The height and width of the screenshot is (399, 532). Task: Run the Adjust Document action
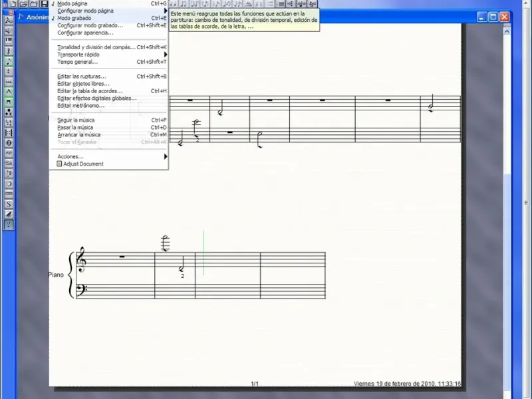click(108, 164)
